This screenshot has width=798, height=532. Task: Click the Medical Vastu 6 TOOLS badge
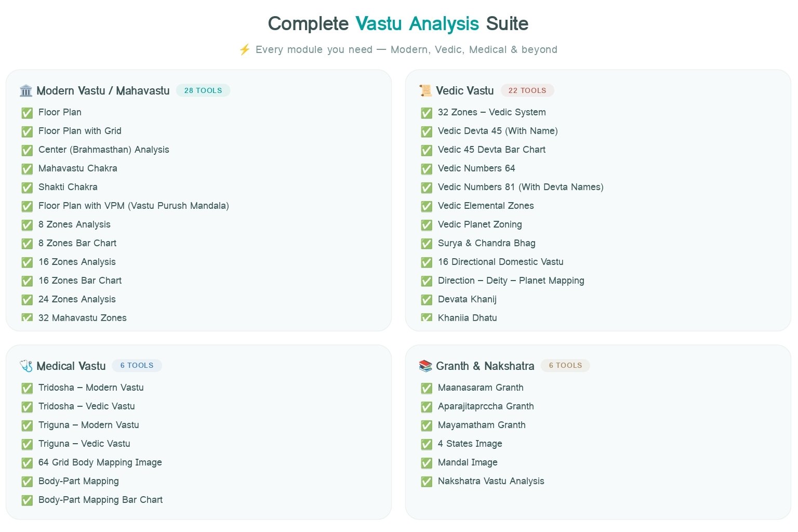[137, 366]
